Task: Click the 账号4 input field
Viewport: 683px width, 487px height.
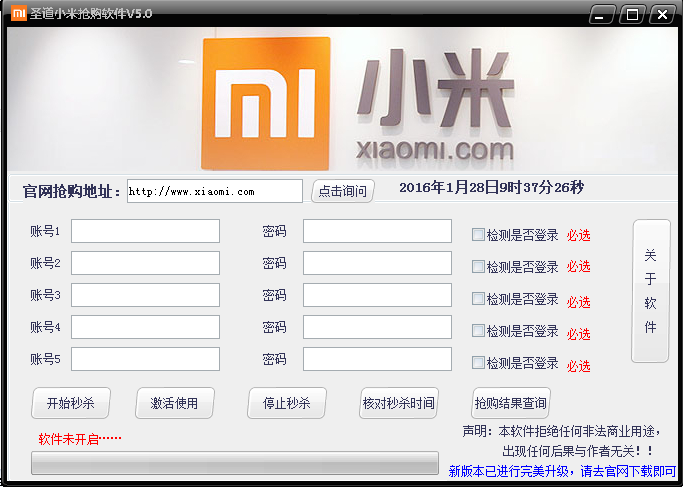Action: tap(145, 327)
